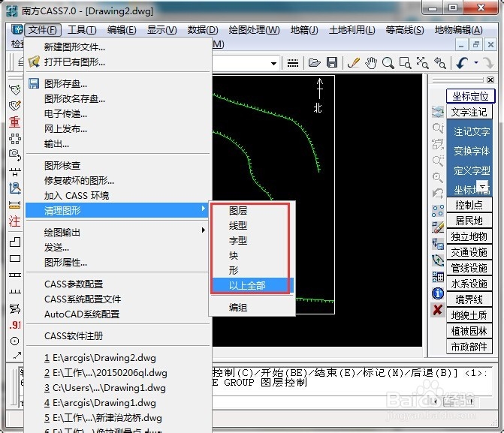Open the 土地利用(L) menu
Viewport: 504px width, 433px height.
352,30
